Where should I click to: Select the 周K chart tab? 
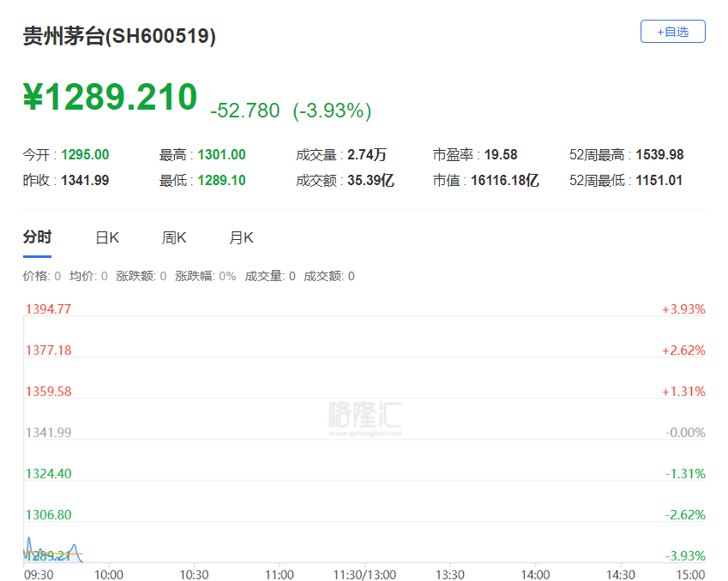click(x=174, y=237)
